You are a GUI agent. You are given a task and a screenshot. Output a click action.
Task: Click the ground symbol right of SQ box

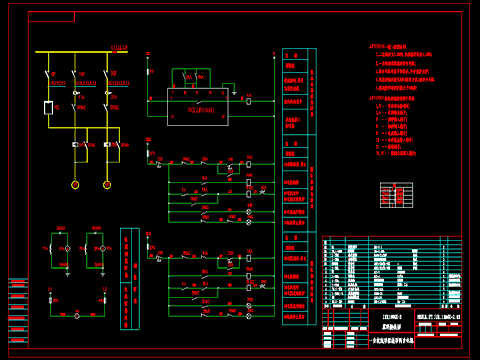234,93
